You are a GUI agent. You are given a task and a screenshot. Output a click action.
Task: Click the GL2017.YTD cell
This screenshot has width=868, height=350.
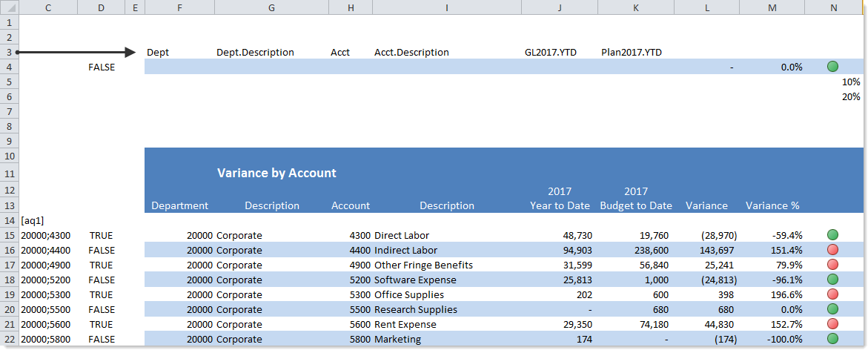click(550, 53)
